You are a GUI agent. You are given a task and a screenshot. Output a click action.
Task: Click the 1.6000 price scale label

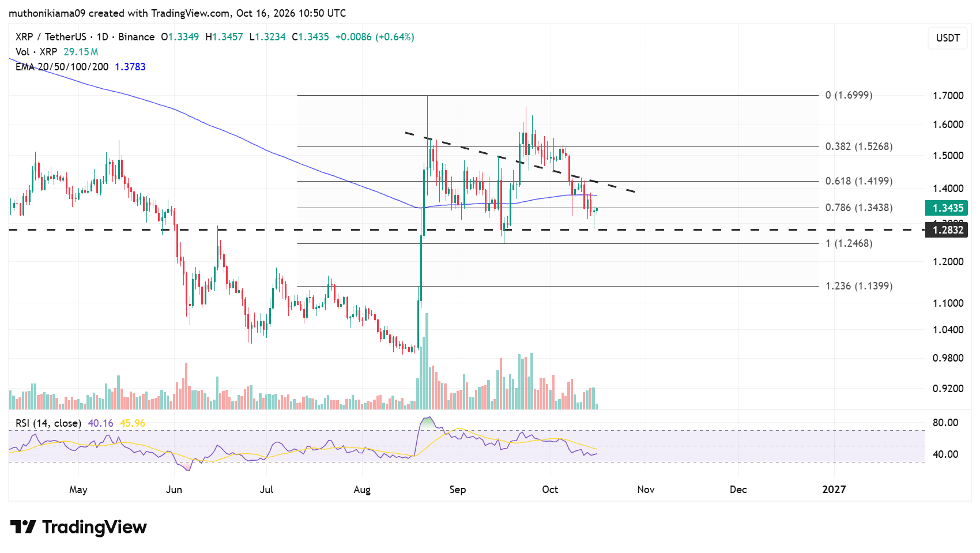[948, 125]
